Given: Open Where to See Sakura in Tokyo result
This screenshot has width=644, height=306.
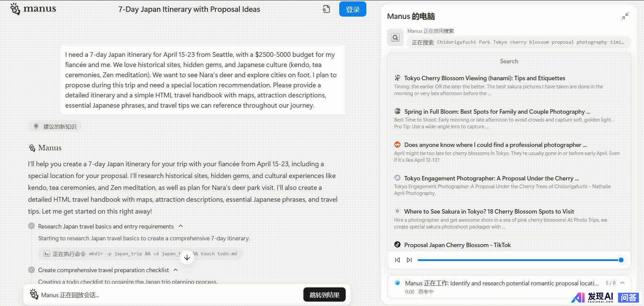Looking at the screenshot, I should tap(489, 212).
